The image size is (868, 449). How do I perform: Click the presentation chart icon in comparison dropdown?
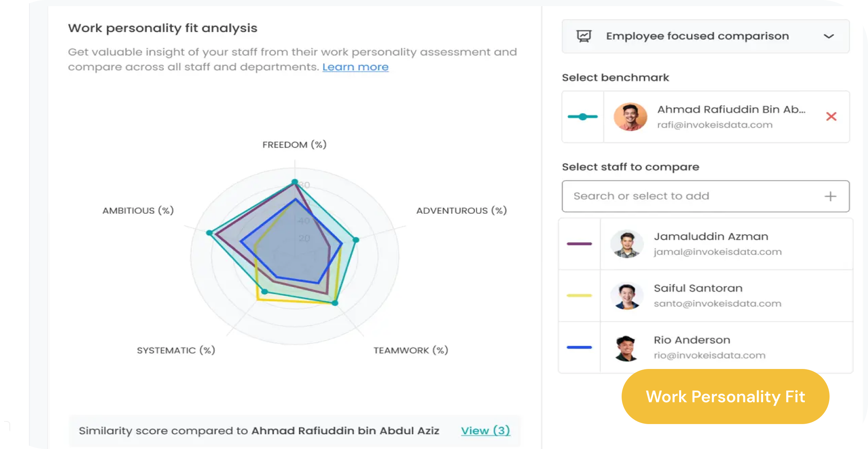584,36
